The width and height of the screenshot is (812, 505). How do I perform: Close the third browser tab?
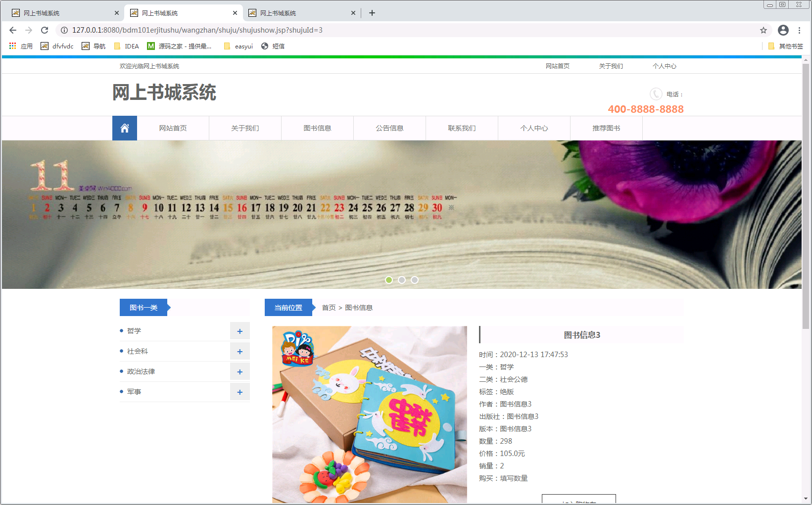(353, 13)
